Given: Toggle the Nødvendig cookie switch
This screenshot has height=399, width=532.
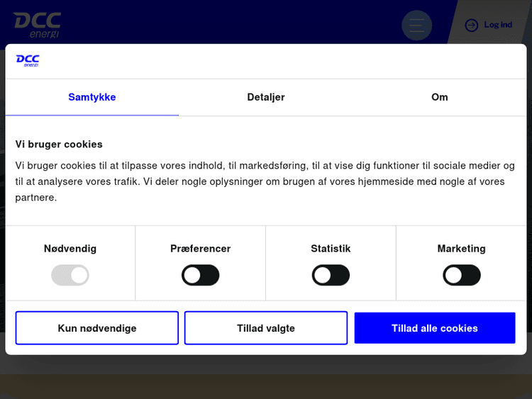Looking at the screenshot, I should [70, 275].
